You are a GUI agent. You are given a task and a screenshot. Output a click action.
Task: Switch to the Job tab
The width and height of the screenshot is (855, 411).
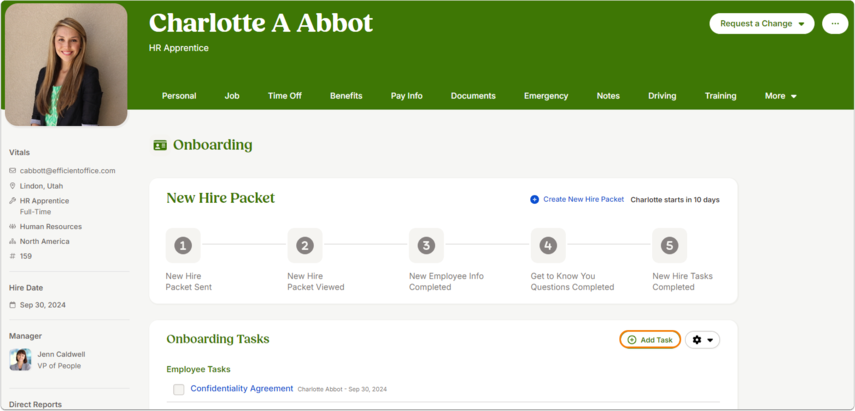[232, 96]
